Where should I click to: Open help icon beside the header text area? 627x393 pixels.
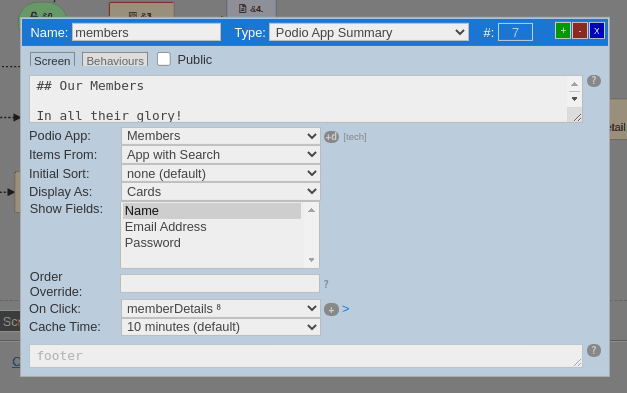coord(594,81)
